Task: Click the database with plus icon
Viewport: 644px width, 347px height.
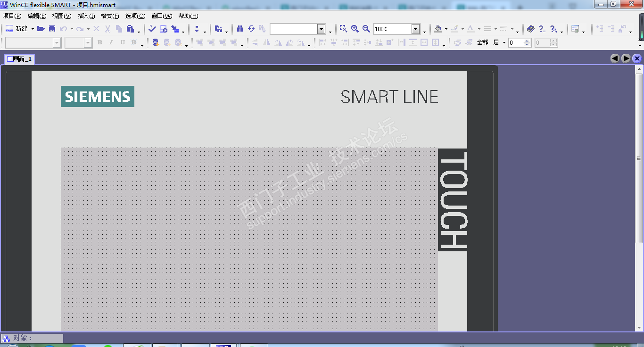Action: [156, 42]
